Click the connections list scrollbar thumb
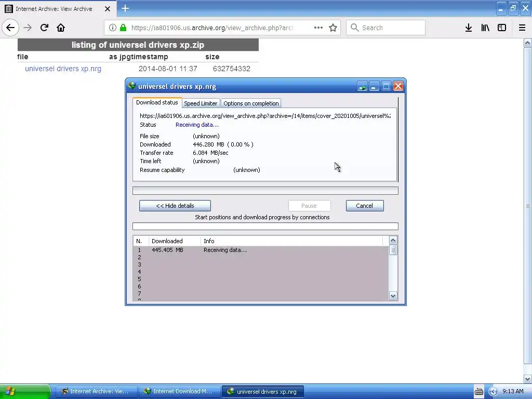The height and width of the screenshot is (399, 532). click(393, 250)
